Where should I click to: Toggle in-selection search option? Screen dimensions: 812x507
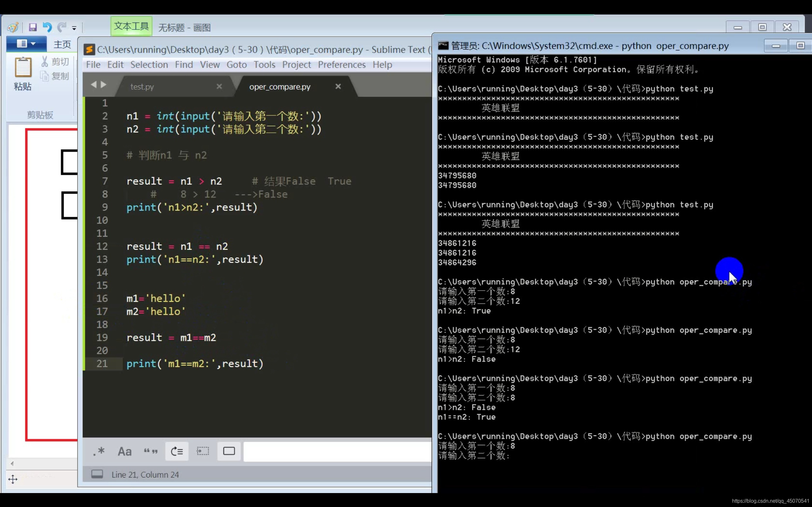point(203,451)
